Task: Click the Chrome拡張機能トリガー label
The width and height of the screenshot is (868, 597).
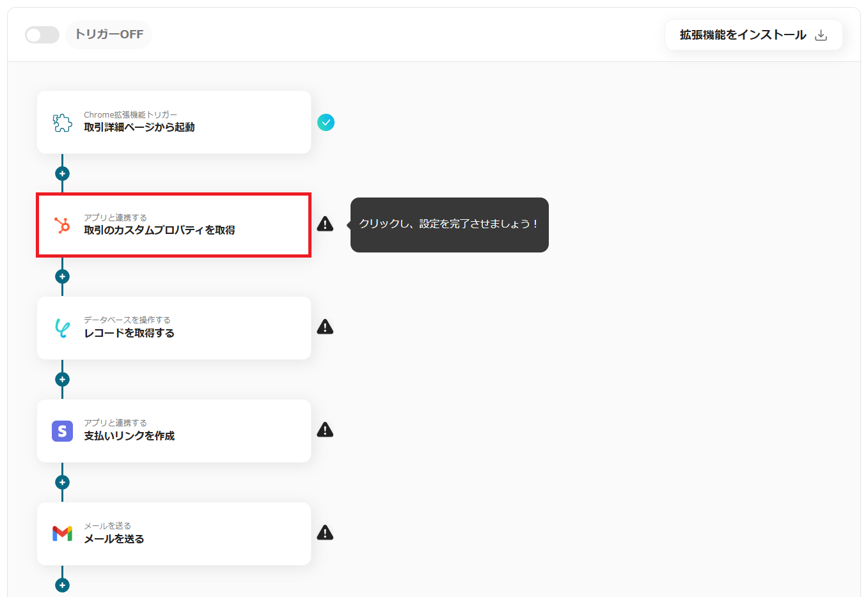Action: [x=130, y=114]
